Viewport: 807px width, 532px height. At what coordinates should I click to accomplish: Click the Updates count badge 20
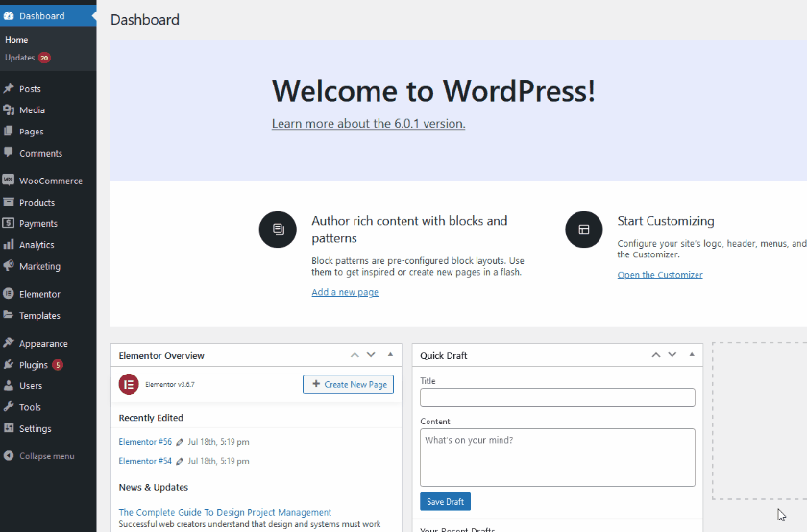tap(44, 58)
